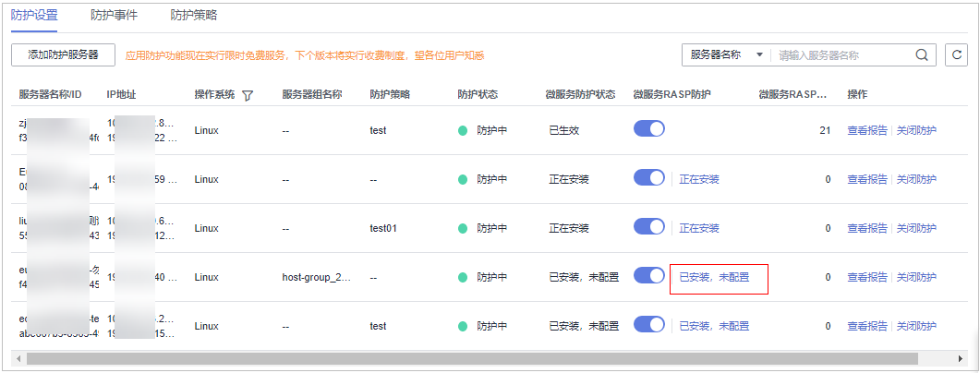The height and width of the screenshot is (373, 980).
Task: Click the 添加防护服务器 button
Action: click(64, 55)
